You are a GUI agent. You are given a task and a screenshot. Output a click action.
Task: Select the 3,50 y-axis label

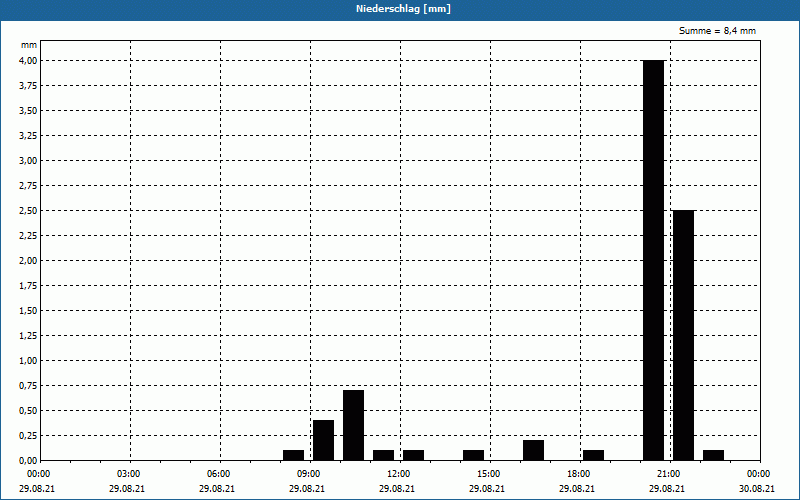pos(28,111)
